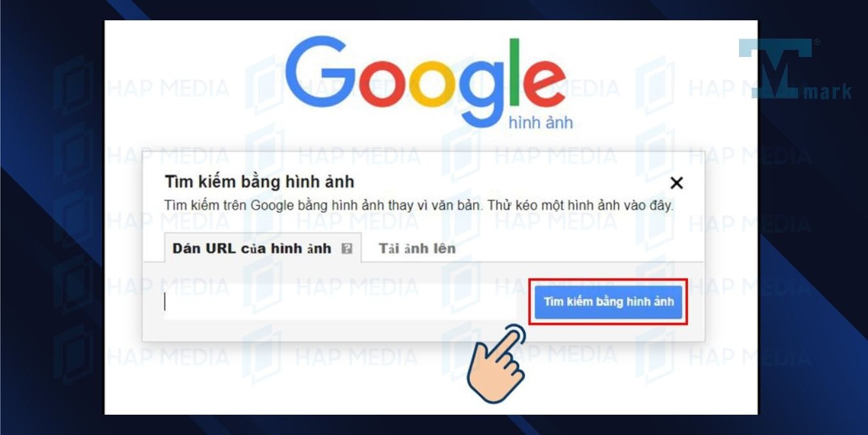Viewport: 868px width, 435px height.
Task: Switch to the Tải ảnh lên tab
Action: pyautogui.click(x=417, y=249)
